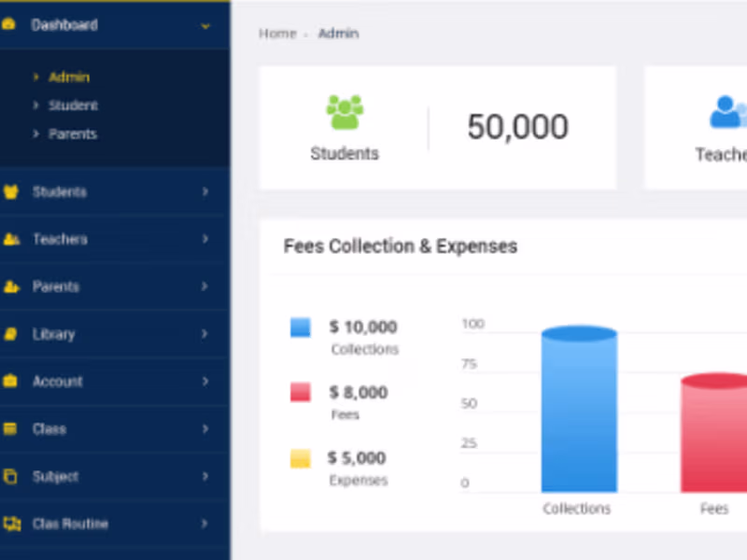Expand the Teachers menu arrow
The image size is (747, 560).
coord(204,239)
